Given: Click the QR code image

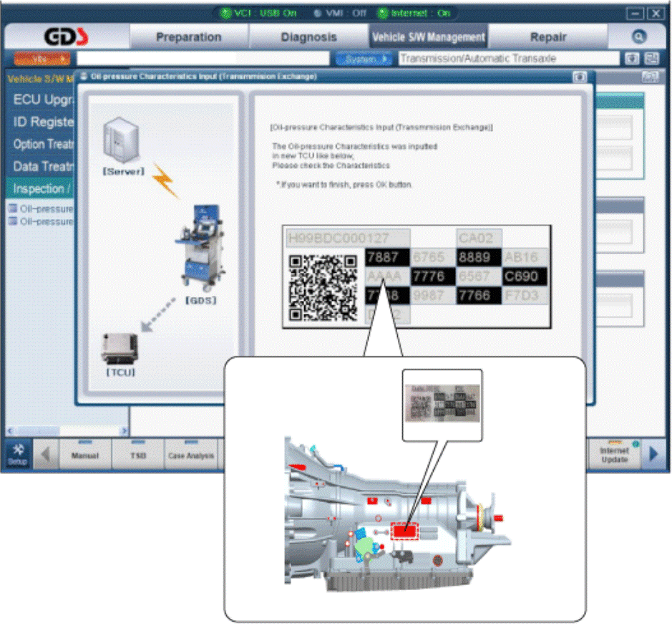Looking at the screenshot, I should pos(323,288).
